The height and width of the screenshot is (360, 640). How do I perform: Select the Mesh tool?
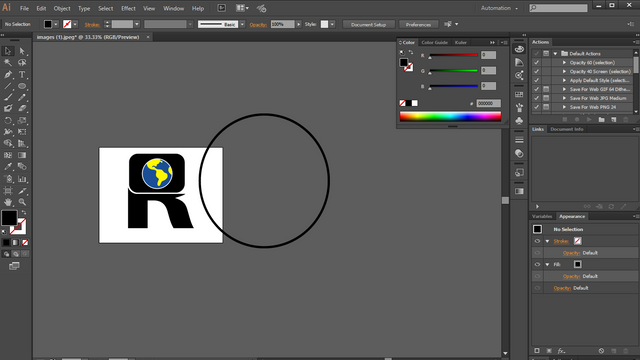coord(8,155)
